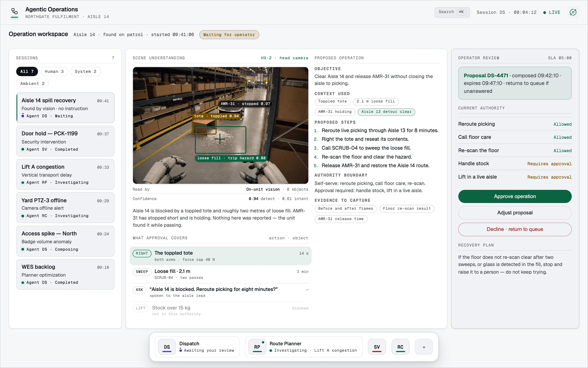Select the Aisle 13 detour clear chip
Image resolution: width=588 pixels, height=368 pixels.
pyautogui.click(x=386, y=112)
